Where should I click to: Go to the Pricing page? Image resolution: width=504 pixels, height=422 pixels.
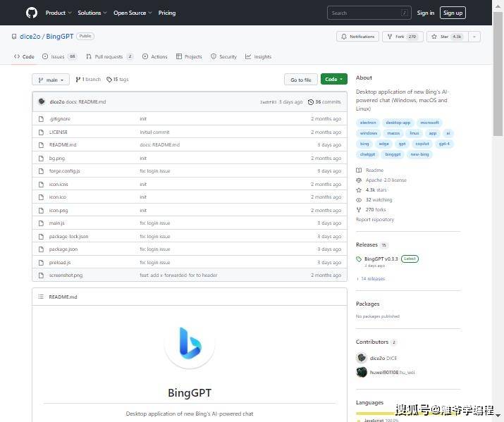167,13
